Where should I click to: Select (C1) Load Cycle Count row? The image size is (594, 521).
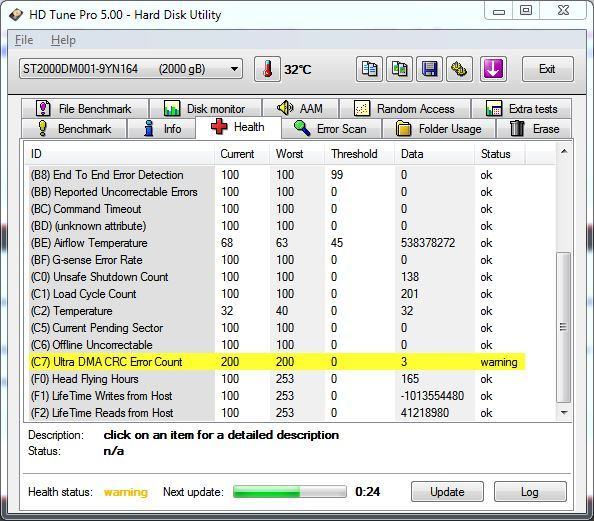pos(277,294)
